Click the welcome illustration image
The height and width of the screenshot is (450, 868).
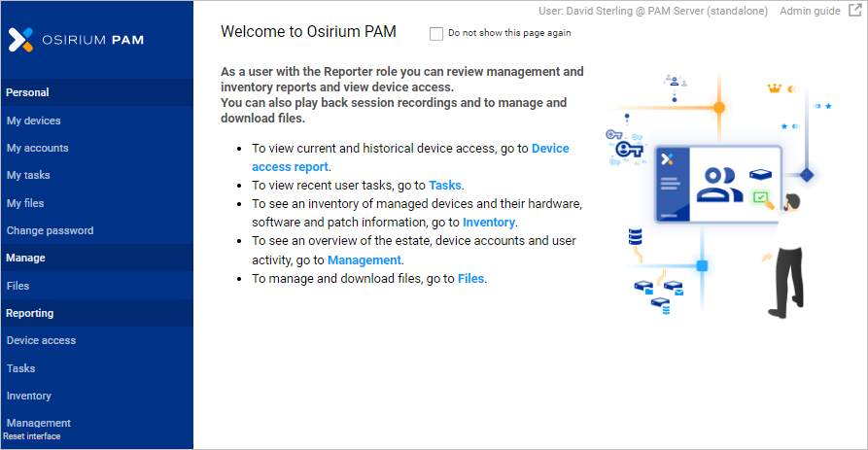click(718, 194)
